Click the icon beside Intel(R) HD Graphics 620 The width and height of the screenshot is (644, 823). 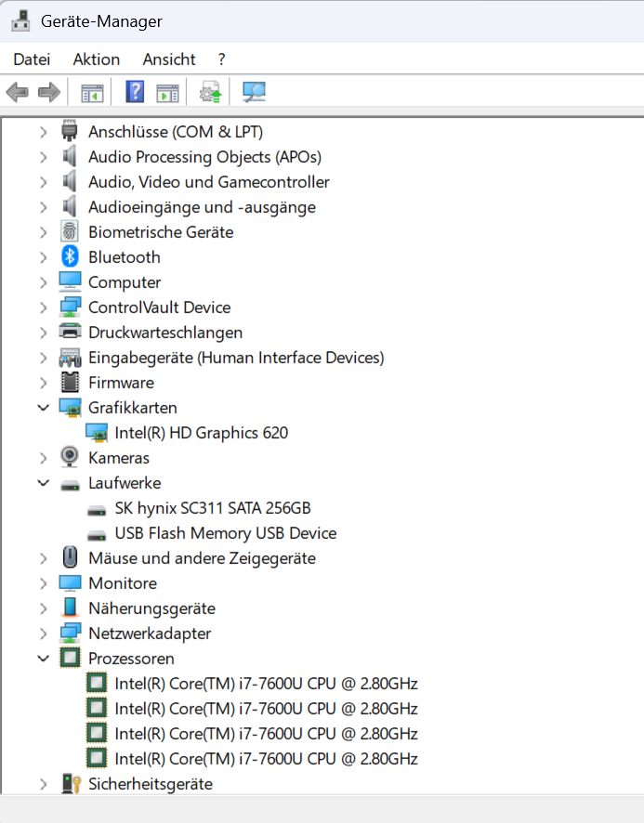(x=96, y=433)
